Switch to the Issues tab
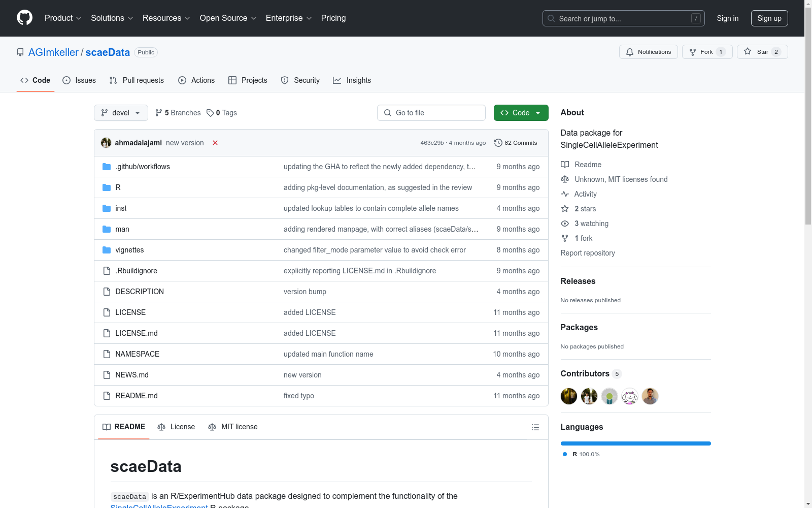This screenshot has height=508, width=812. point(79,80)
